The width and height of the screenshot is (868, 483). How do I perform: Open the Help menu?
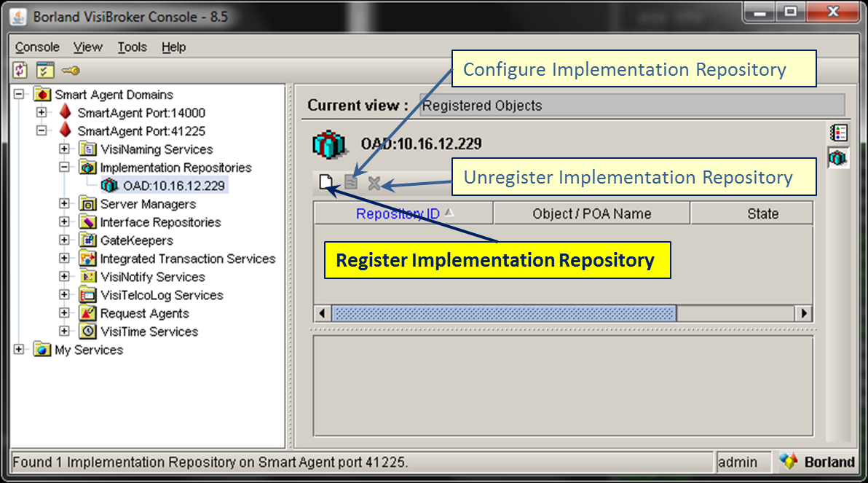[174, 47]
